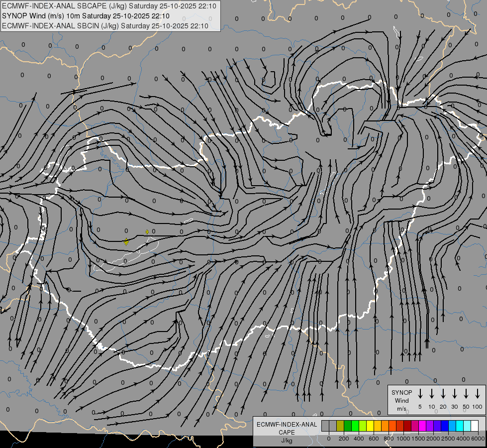Viewport: 487px width, 448px height.
Task: Click the '6000' tick on CAPE scale
Action: coord(478,439)
